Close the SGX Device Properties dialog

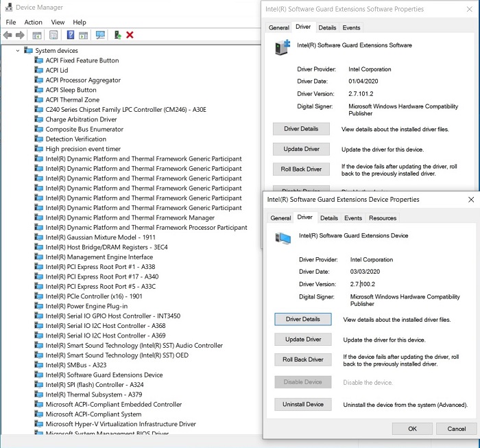tap(471, 200)
